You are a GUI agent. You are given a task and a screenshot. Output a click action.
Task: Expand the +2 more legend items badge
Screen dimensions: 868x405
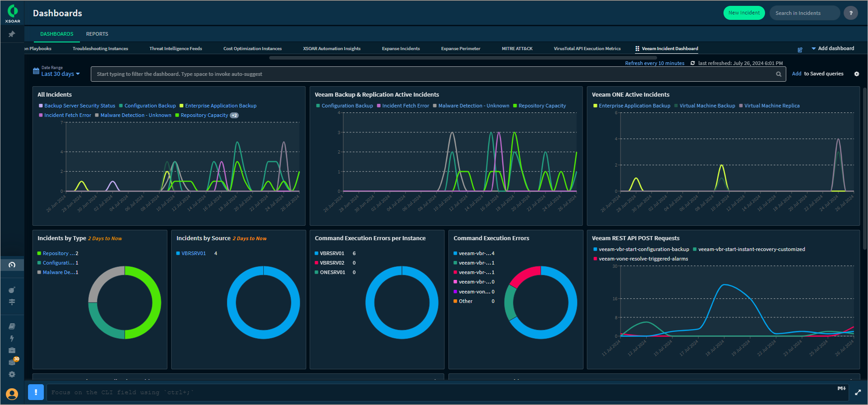234,115
